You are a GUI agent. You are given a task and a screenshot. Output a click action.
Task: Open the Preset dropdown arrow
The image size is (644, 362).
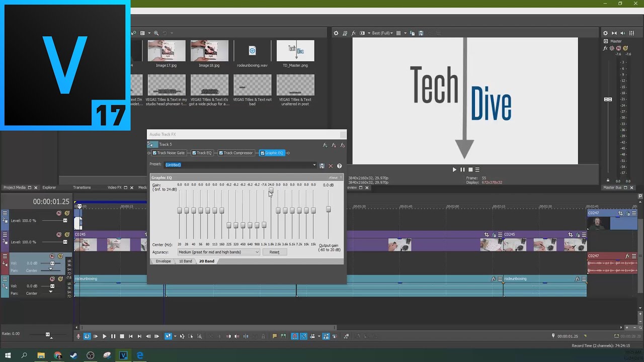click(314, 165)
